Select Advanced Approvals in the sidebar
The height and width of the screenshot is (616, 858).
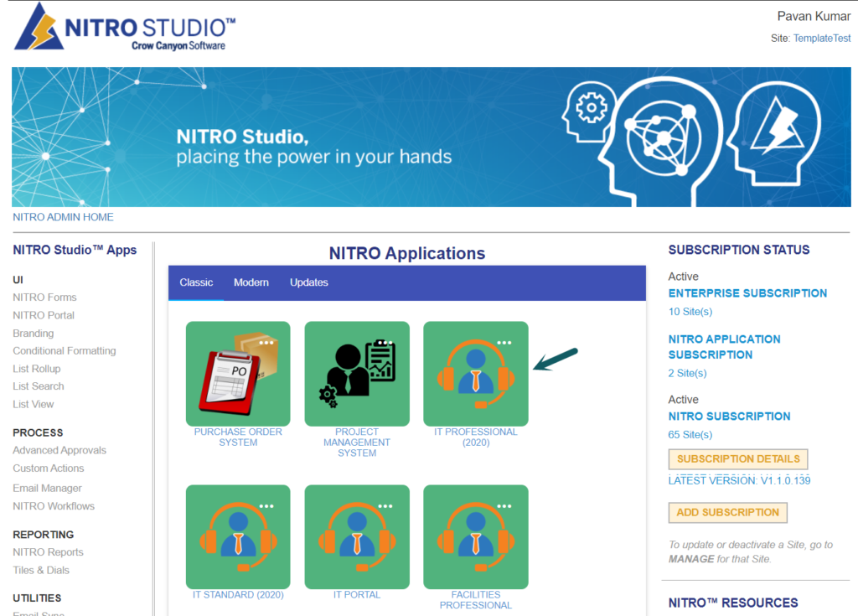click(x=59, y=450)
